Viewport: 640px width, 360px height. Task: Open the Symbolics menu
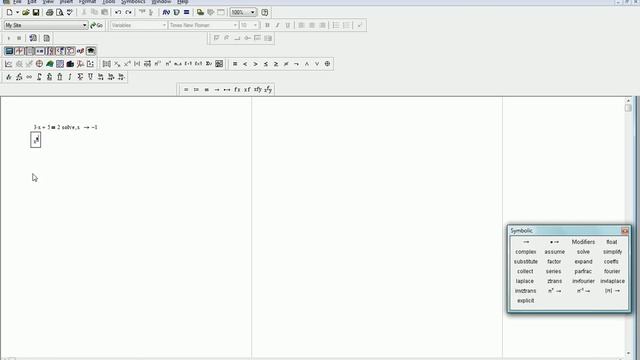(x=133, y=2)
